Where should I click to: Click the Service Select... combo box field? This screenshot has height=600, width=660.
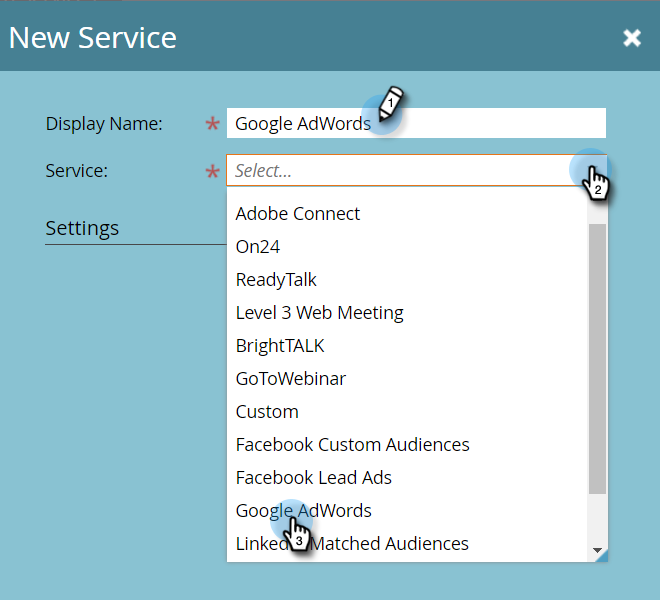pos(416,171)
